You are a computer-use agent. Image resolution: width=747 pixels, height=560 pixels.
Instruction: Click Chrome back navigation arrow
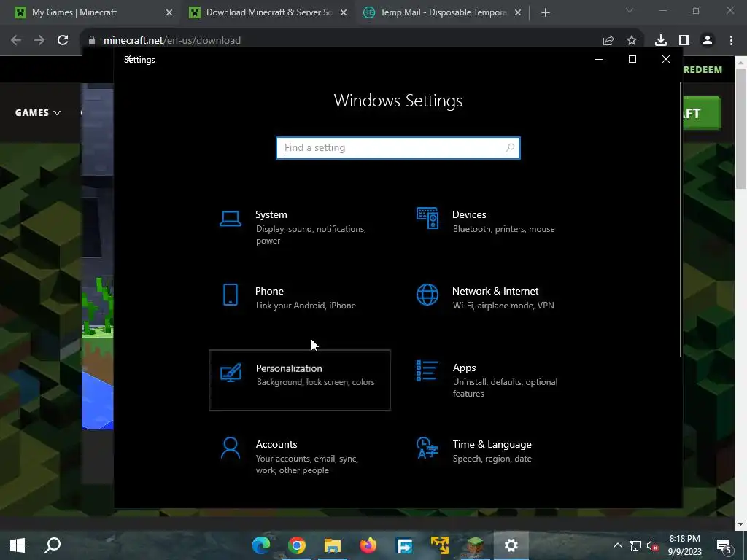(x=16, y=40)
